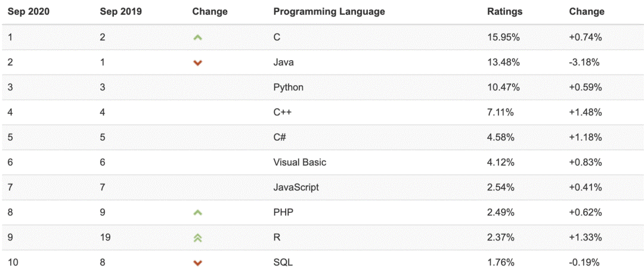Click the Sep 2020 column header
Image resolution: width=644 pixels, height=272 pixels.
(27, 11)
